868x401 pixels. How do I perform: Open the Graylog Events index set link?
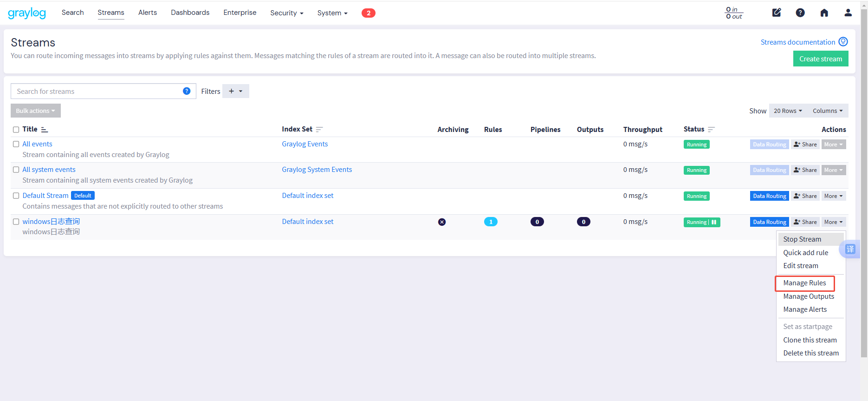305,144
